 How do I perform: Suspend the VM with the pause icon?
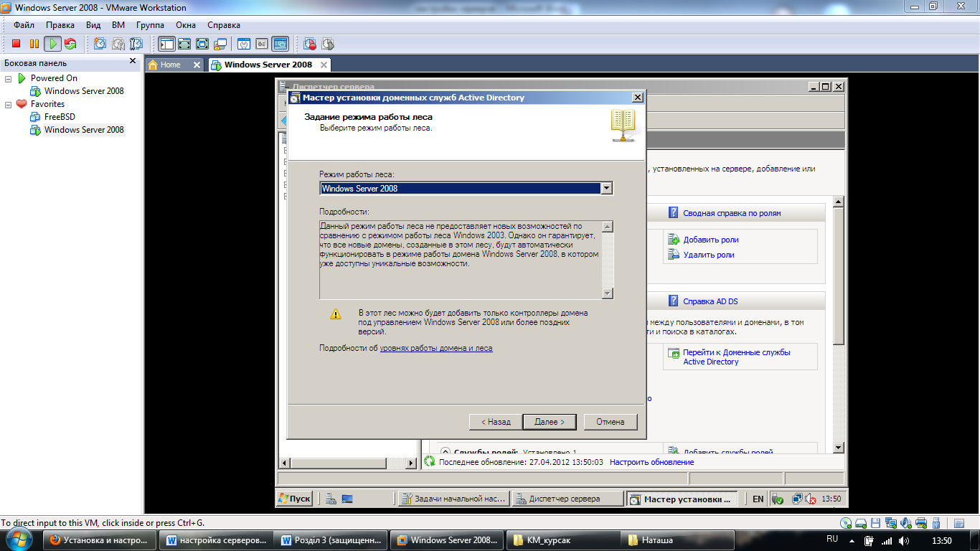(34, 44)
